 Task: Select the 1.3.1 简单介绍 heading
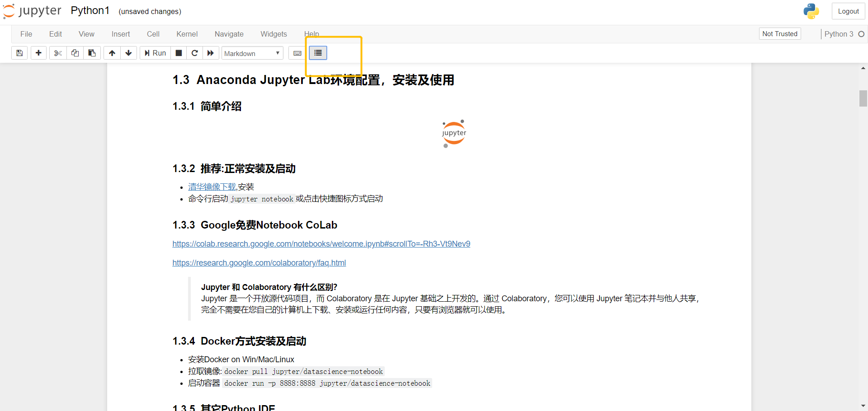(x=207, y=106)
